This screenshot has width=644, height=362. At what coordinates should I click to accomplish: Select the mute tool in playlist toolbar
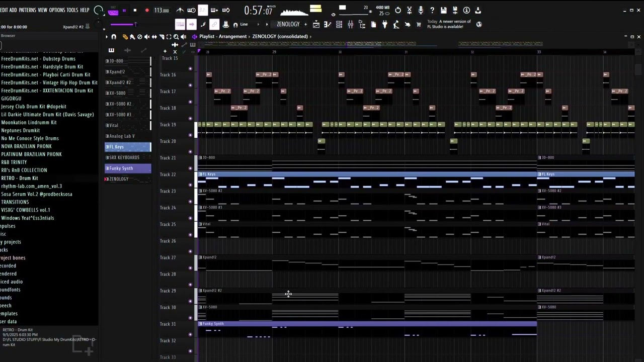click(x=147, y=37)
